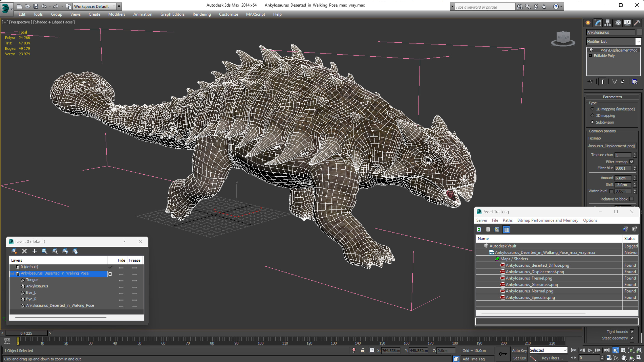Open quick access toolbar customize arrow

tap(119, 6)
